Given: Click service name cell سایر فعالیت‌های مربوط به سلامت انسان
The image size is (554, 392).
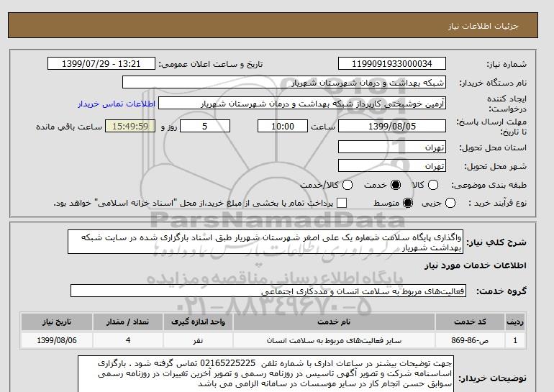Looking at the screenshot, I should (x=334, y=340).
